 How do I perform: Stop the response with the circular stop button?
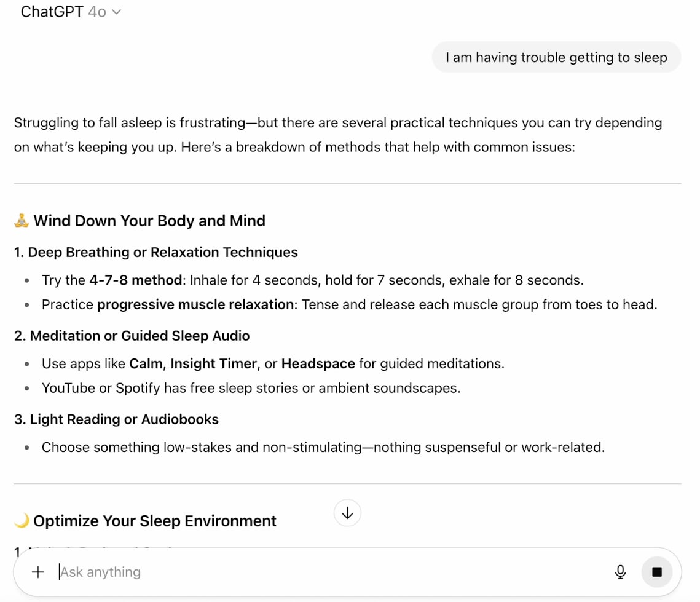pos(657,571)
